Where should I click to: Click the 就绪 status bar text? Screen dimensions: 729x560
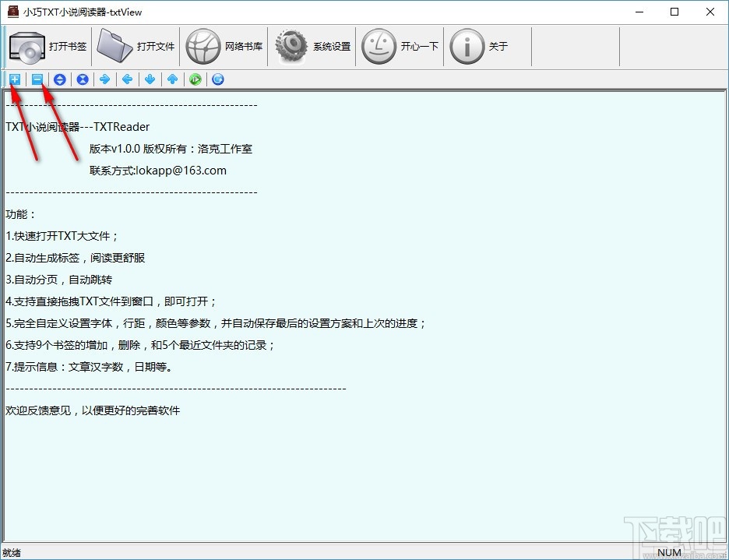(11, 553)
